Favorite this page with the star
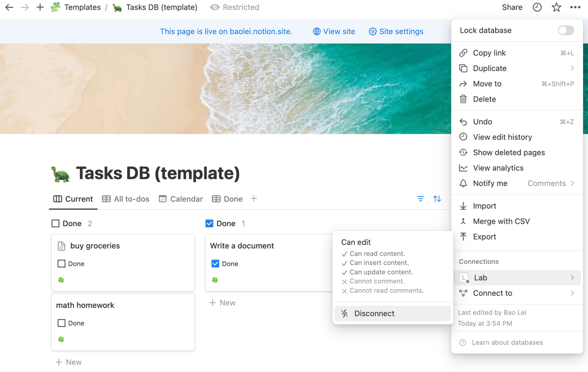Viewport: 588px width, 372px height. coord(557,7)
